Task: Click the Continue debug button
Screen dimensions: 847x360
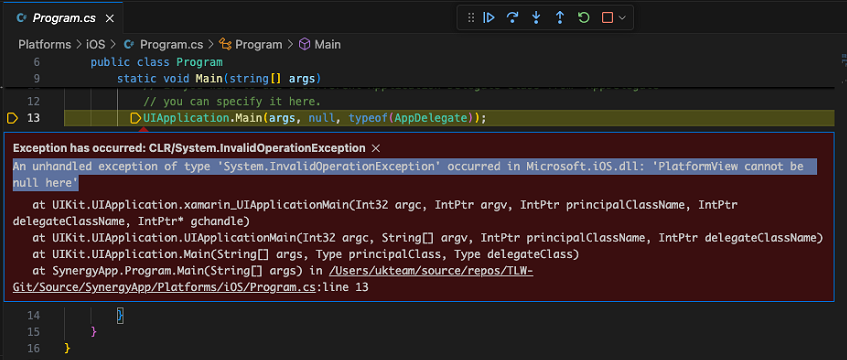Action: click(489, 18)
